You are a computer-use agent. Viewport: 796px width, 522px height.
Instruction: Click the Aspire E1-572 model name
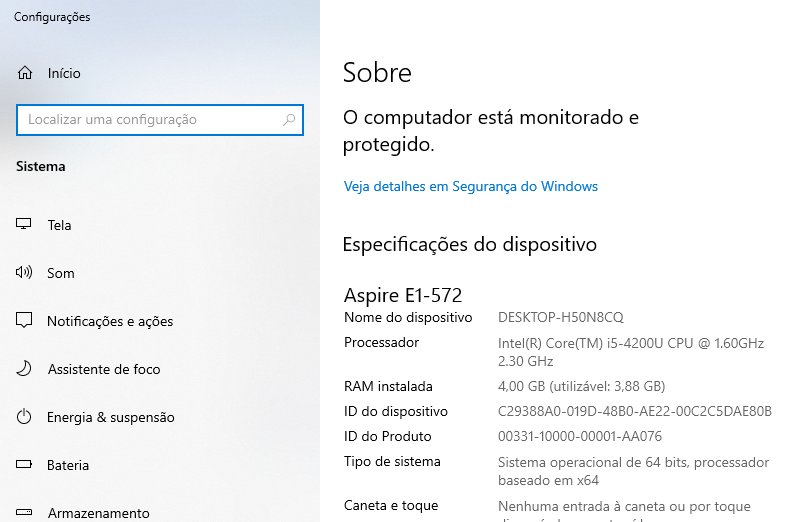point(403,296)
